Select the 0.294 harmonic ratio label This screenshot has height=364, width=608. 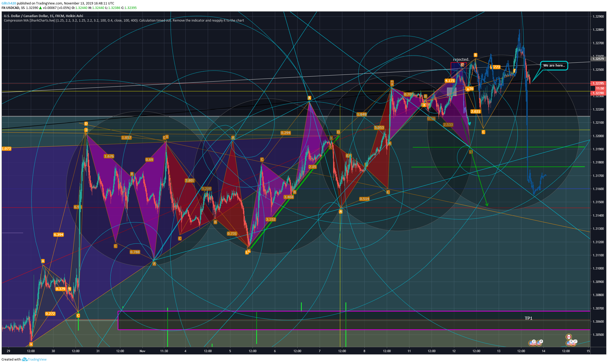(286, 133)
